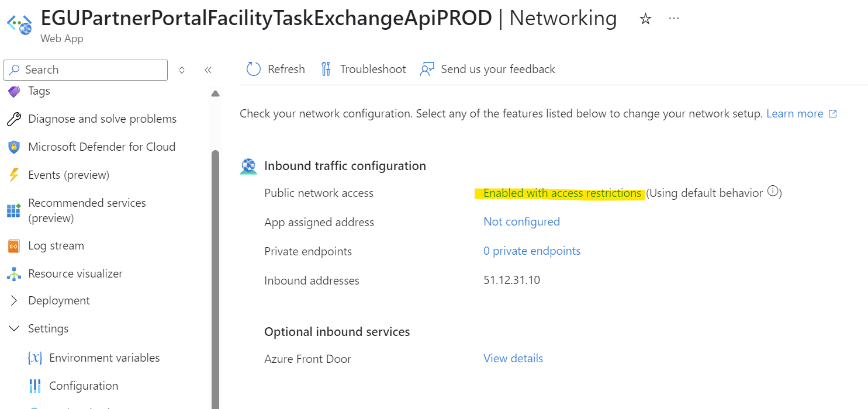Click the Troubleshoot tools icon
This screenshot has width=868, height=409.
pos(326,70)
